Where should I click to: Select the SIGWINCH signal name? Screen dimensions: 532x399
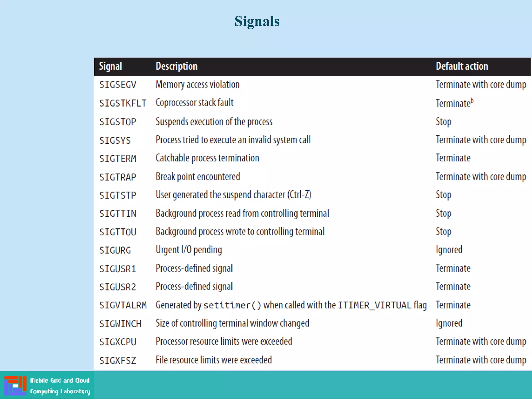(120, 324)
